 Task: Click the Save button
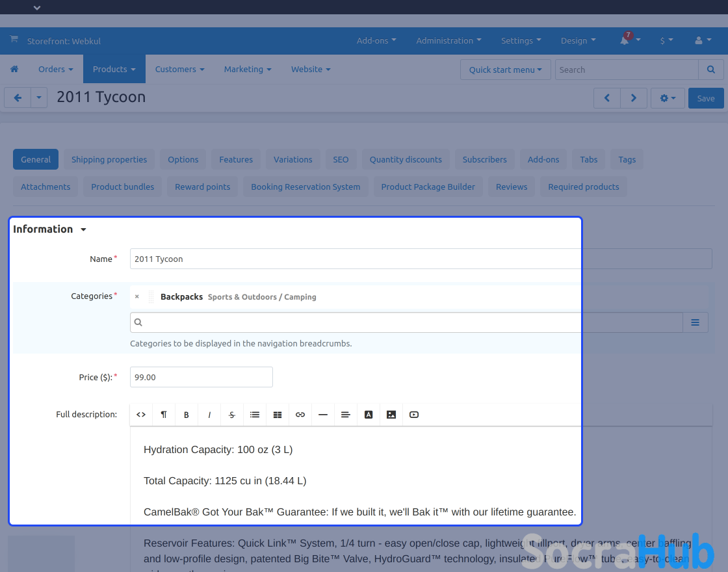tap(705, 98)
